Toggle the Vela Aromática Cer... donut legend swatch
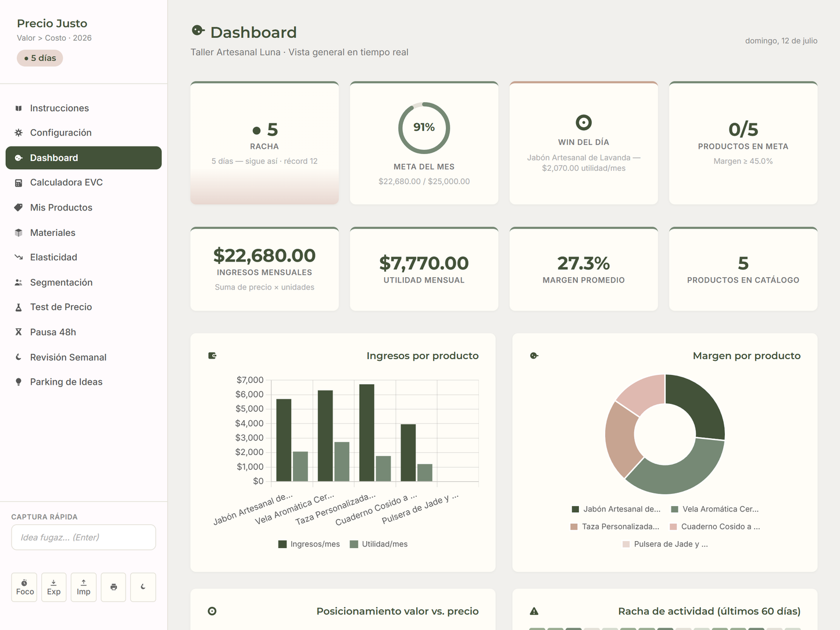Screen dimensions: 840x630 point(675,509)
